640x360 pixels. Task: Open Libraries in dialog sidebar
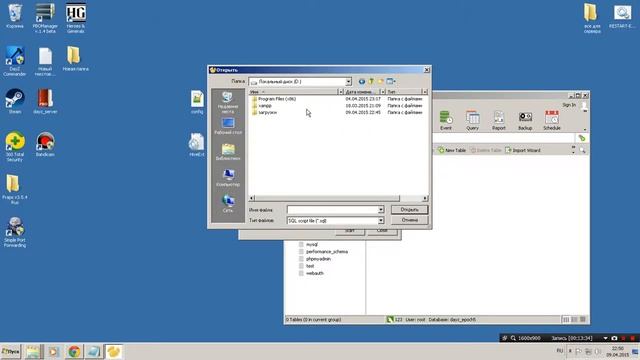coord(228,152)
